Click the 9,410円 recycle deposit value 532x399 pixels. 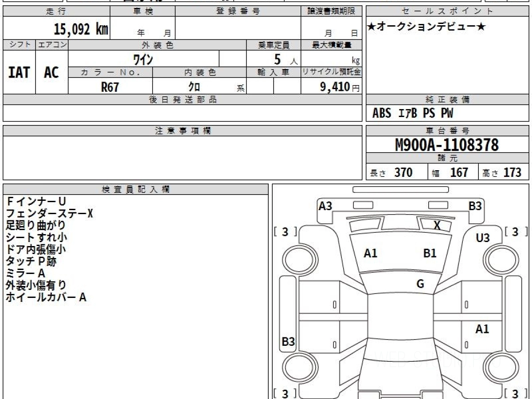340,87
